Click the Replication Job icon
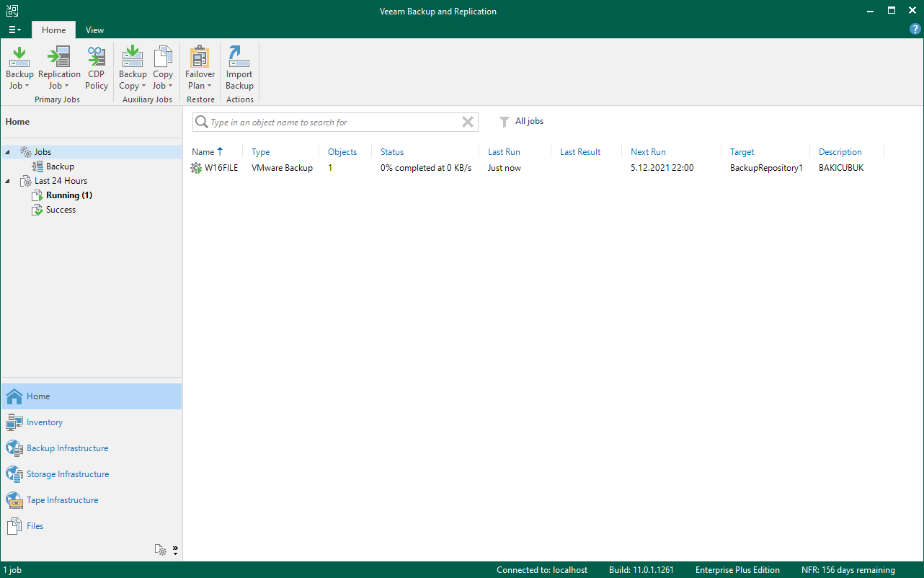The image size is (924, 578). [x=59, y=57]
